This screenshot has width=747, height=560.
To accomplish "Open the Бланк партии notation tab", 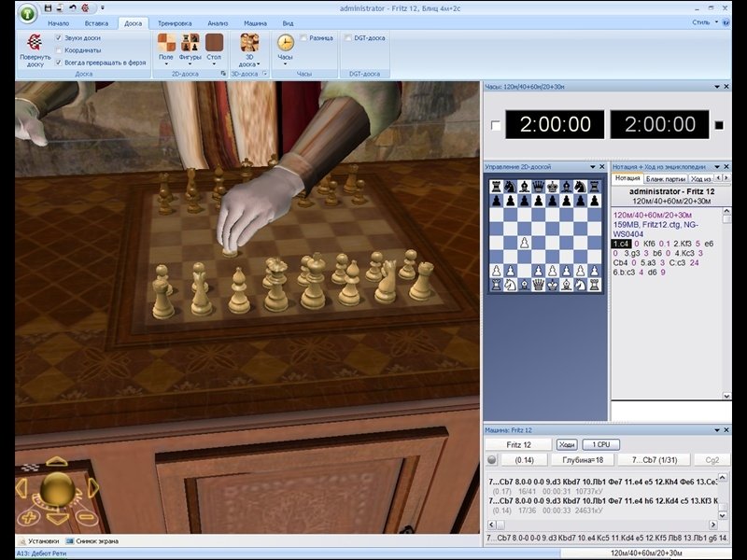I will (x=666, y=178).
